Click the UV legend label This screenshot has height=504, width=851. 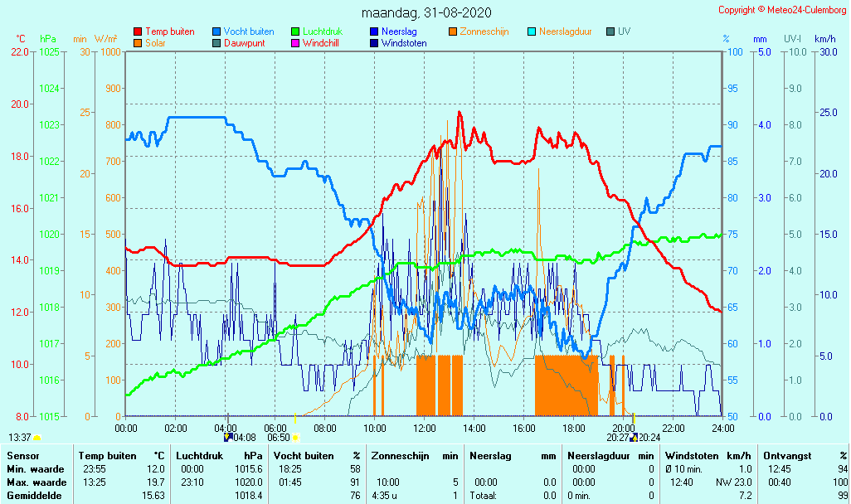click(624, 31)
